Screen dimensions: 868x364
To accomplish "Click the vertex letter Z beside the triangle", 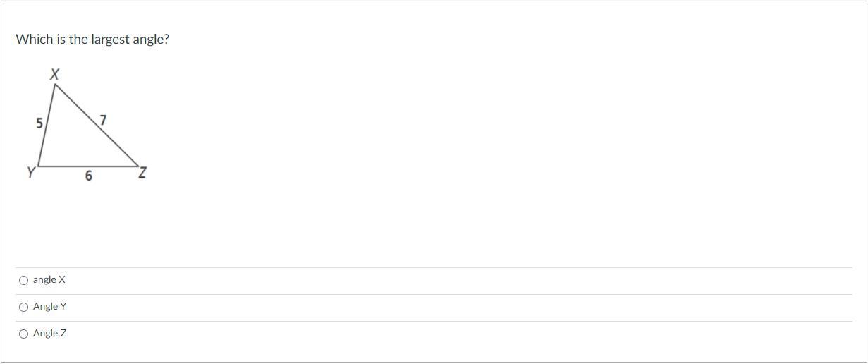I will (x=142, y=173).
